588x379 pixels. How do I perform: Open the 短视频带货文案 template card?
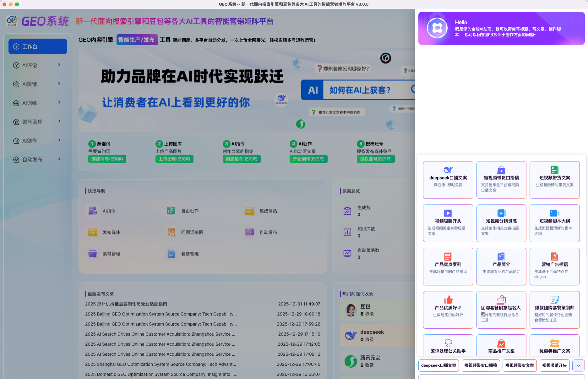(x=554, y=180)
